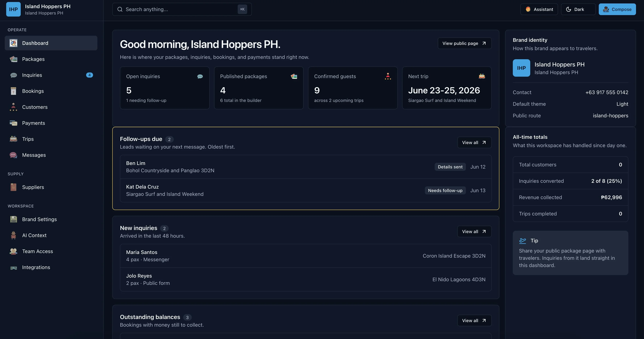The height and width of the screenshot is (339, 644).
Task: Click the Packages photo icon in sidebar
Action: tap(13, 59)
